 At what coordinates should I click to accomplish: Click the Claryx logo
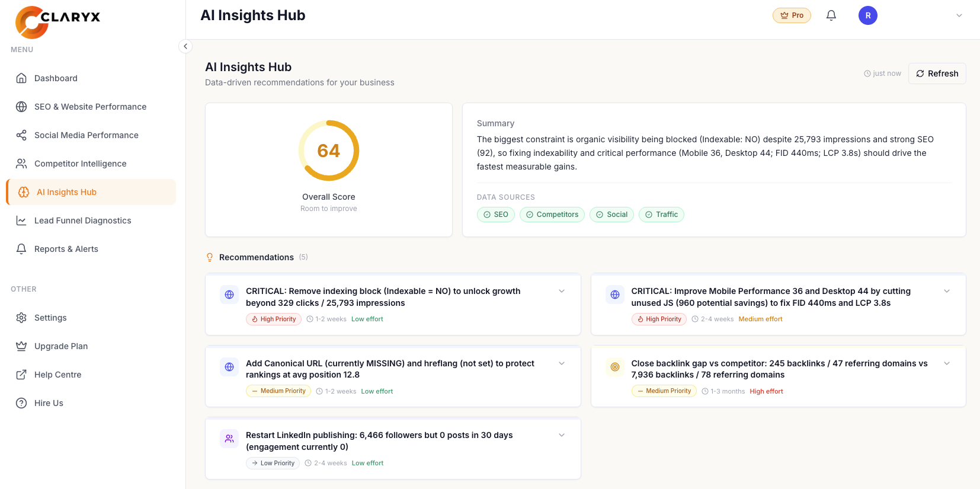coord(57,22)
